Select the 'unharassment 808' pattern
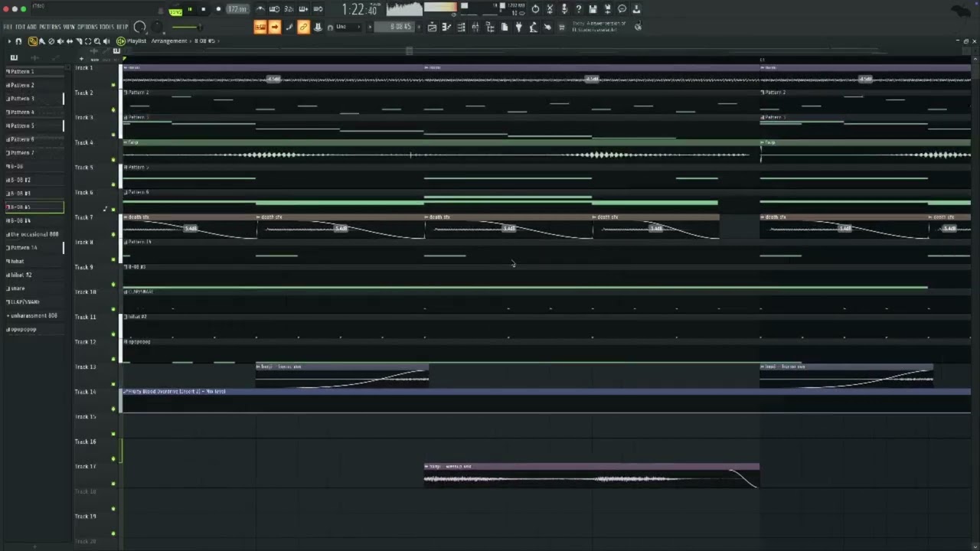Viewport: 980px width, 551px height. [34, 315]
